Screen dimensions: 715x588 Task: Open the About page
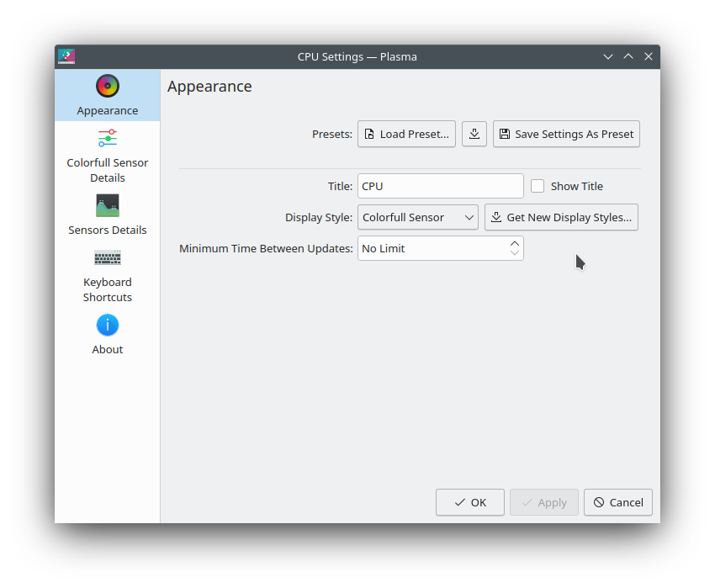click(x=107, y=334)
